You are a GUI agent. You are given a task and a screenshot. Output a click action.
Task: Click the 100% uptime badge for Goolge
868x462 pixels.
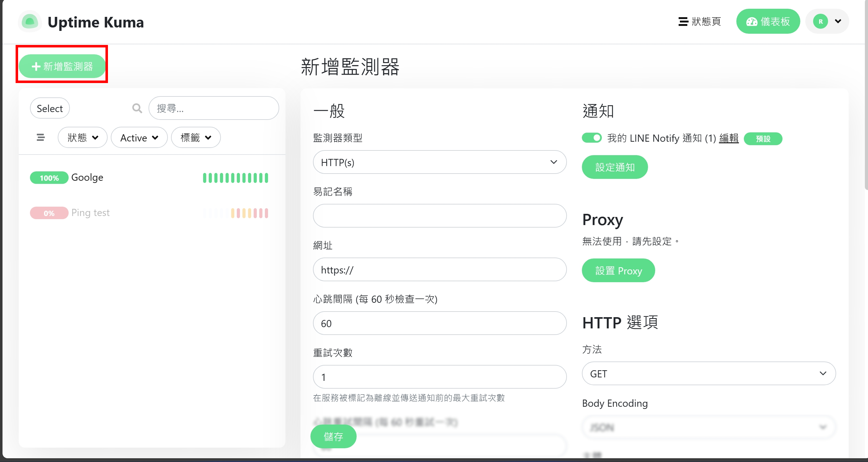(49, 178)
